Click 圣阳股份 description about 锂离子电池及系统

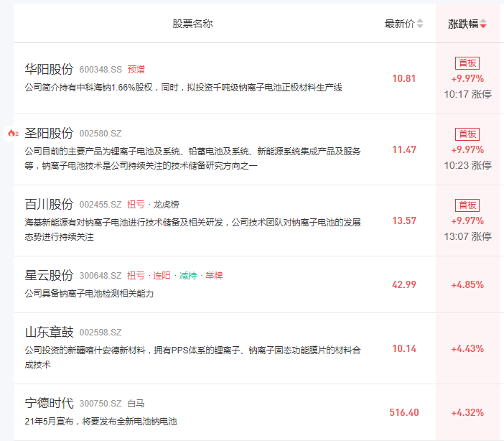(x=193, y=159)
